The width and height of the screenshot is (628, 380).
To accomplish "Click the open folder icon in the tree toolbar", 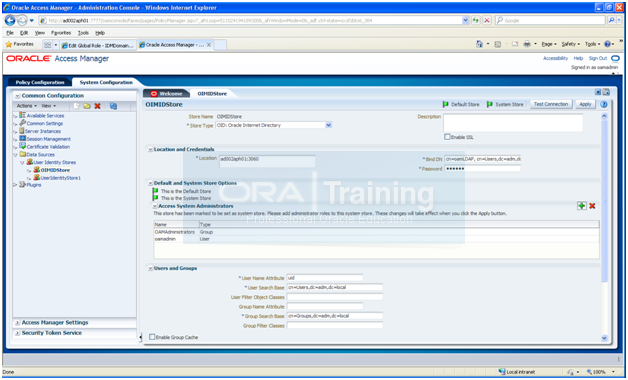I will [87, 106].
